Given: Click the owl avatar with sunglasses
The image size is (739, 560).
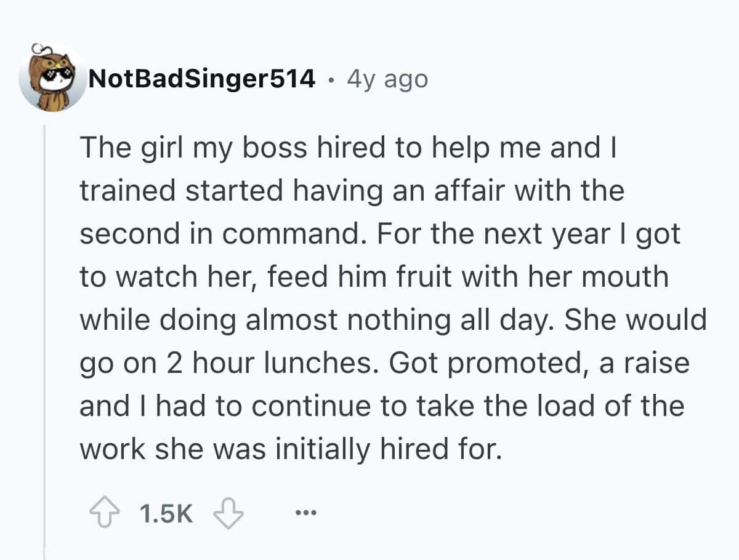Looking at the screenshot, I should pyautogui.click(x=51, y=78).
